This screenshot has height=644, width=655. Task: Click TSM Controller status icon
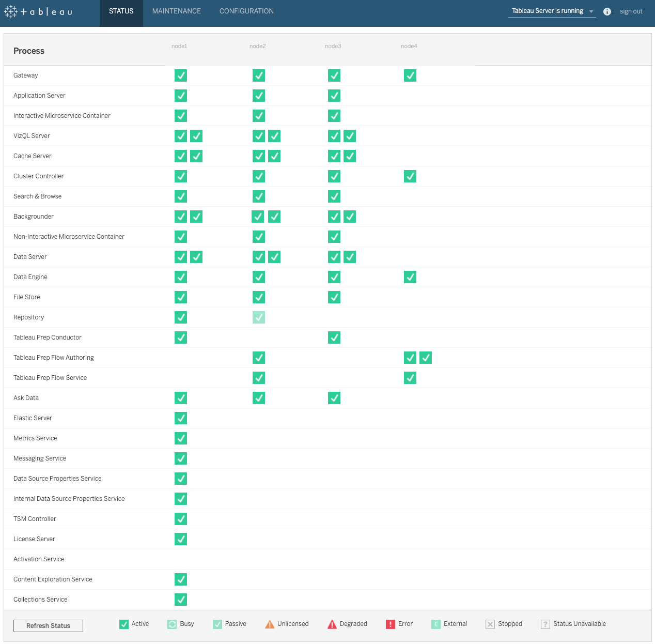(181, 519)
